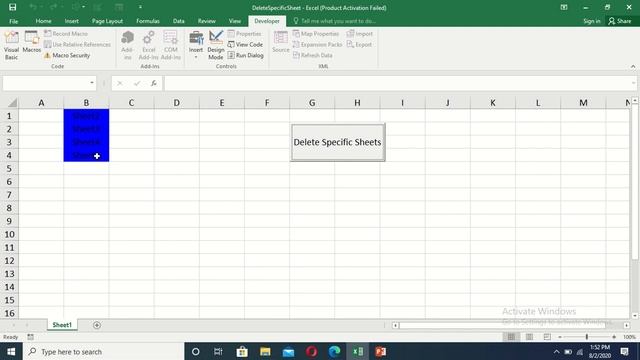Expand the formula bar

pos(633,83)
